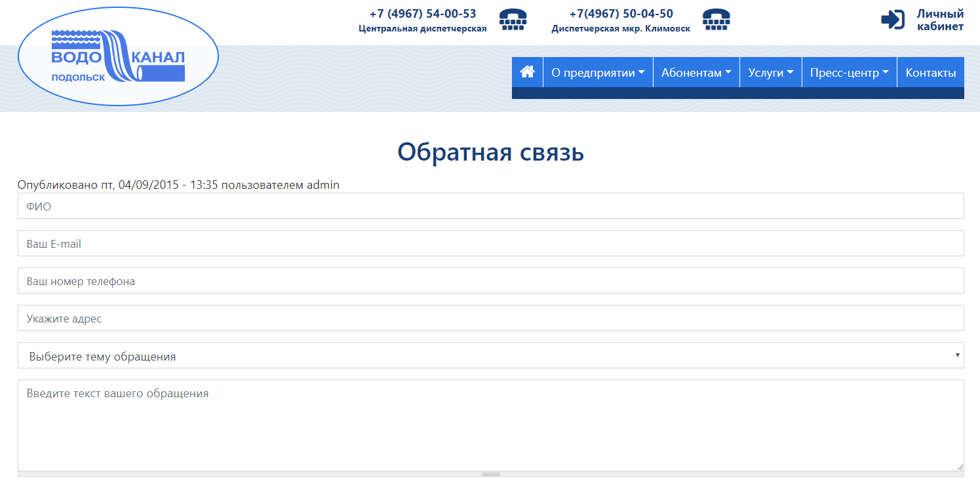Click the phone icon beside Центральная диспетчерская
The height and width of the screenshot is (489, 980).
[513, 20]
